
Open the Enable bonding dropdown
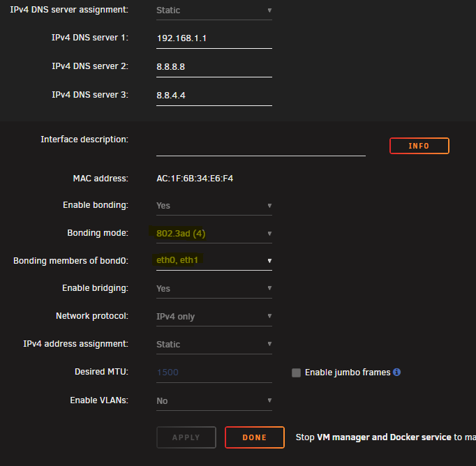(x=214, y=206)
